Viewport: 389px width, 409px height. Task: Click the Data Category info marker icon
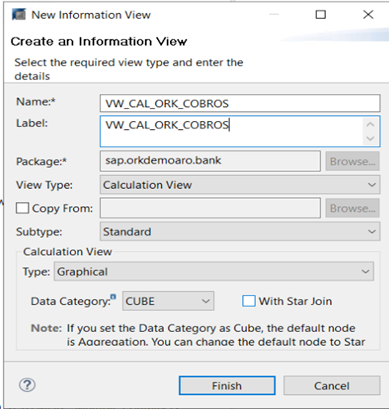pyautogui.click(x=113, y=296)
